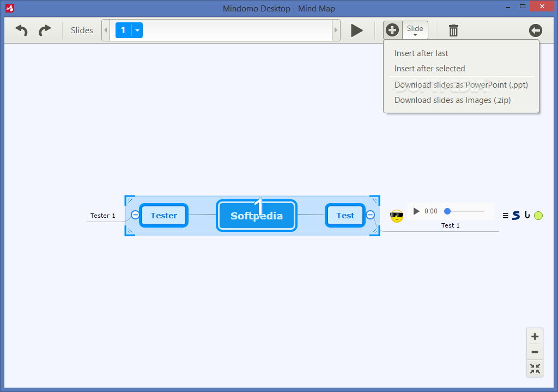Choose Insert after selected

(429, 69)
